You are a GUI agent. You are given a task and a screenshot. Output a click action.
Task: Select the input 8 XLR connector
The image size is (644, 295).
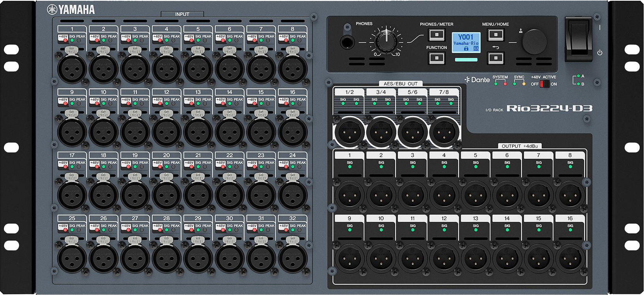(292, 69)
